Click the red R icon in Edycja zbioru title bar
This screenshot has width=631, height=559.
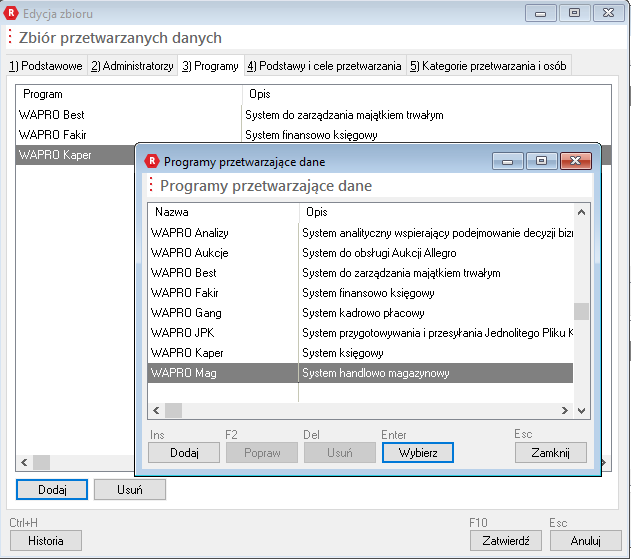pos(11,13)
